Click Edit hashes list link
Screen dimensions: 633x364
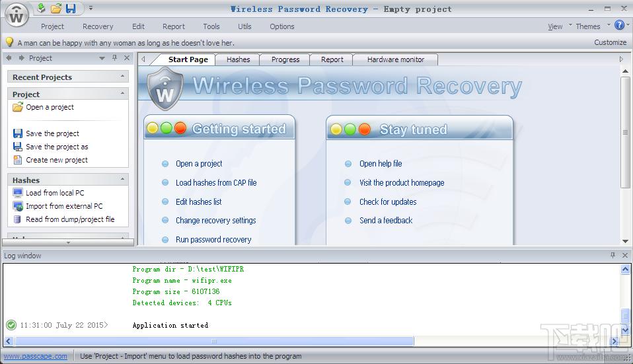click(x=199, y=201)
